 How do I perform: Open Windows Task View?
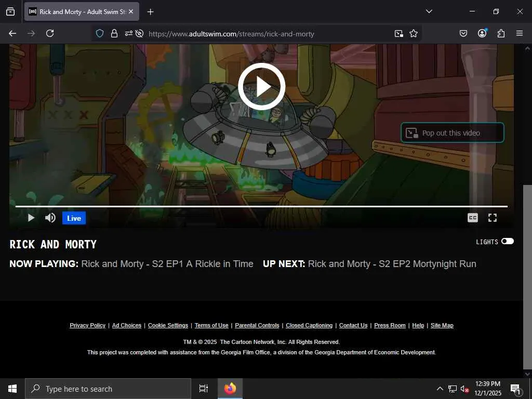coord(203,389)
